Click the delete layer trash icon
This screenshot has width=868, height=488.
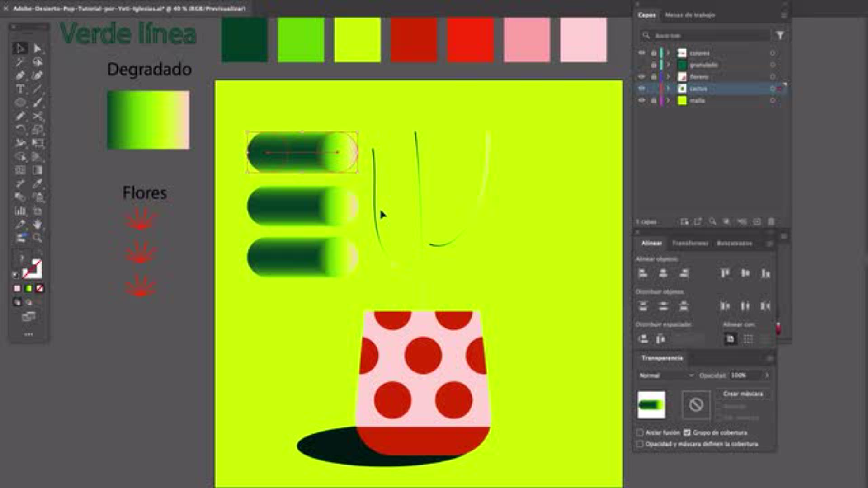tap(771, 222)
